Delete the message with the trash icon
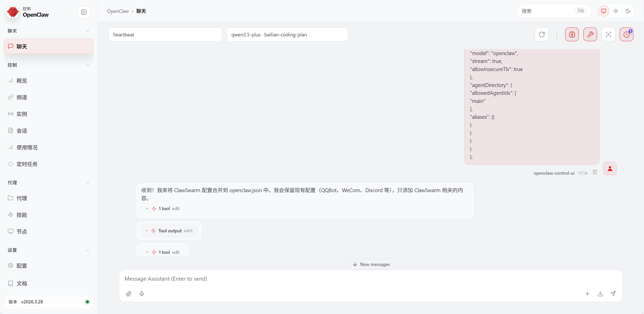 [x=595, y=172]
